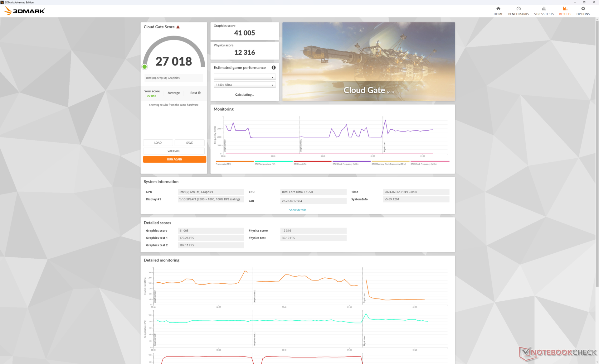Image resolution: width=599 pixels, height=364 pixels.
Task: Open the Stress Tests chart icon
Action: pos(544,9)
